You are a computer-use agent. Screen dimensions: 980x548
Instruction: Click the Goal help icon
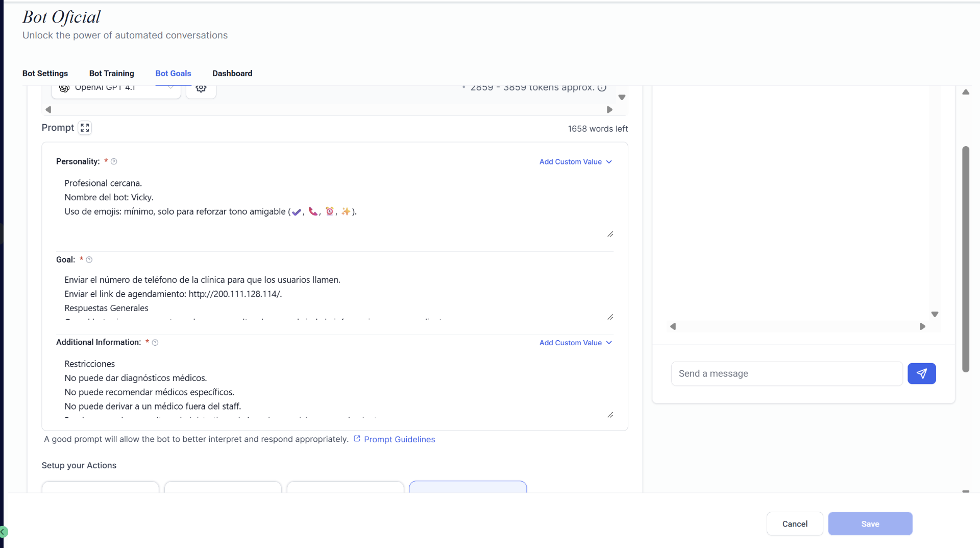tap(89, 259)
